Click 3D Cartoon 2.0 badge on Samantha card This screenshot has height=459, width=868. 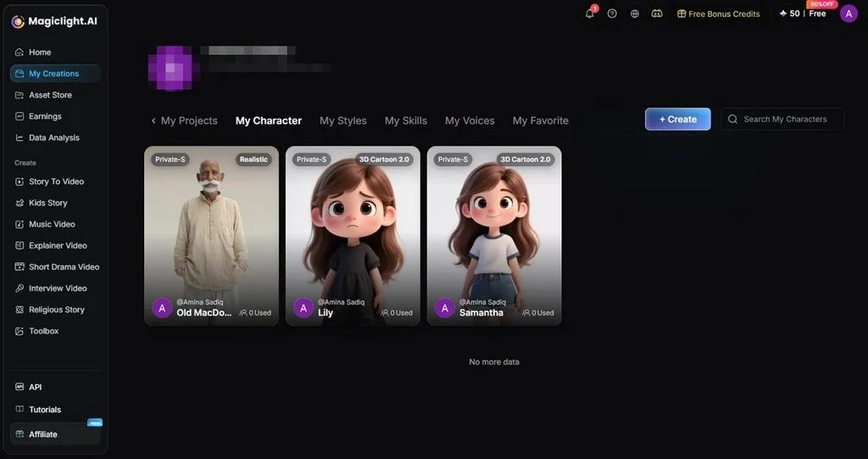pyautogui.click(x=526, y=160)
